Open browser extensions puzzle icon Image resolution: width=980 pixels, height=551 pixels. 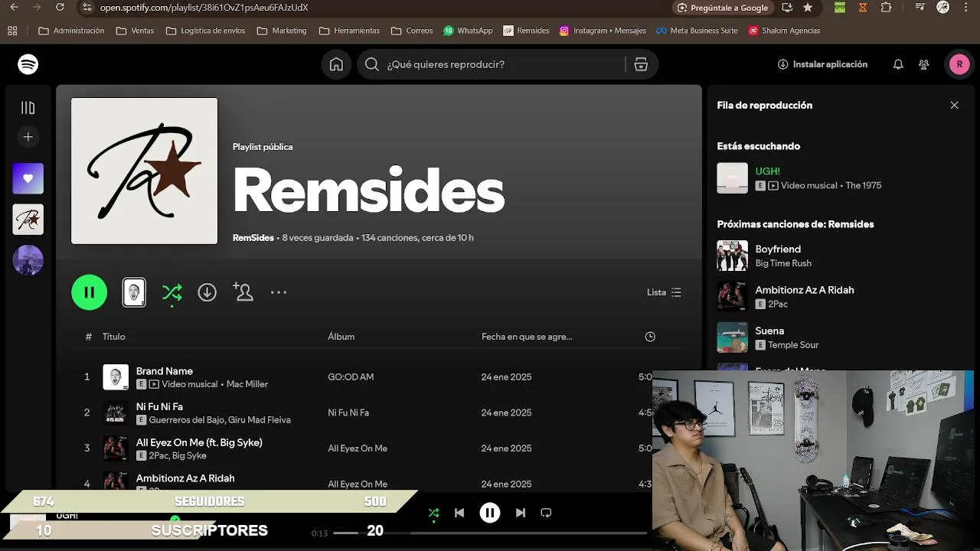(886, 8)
